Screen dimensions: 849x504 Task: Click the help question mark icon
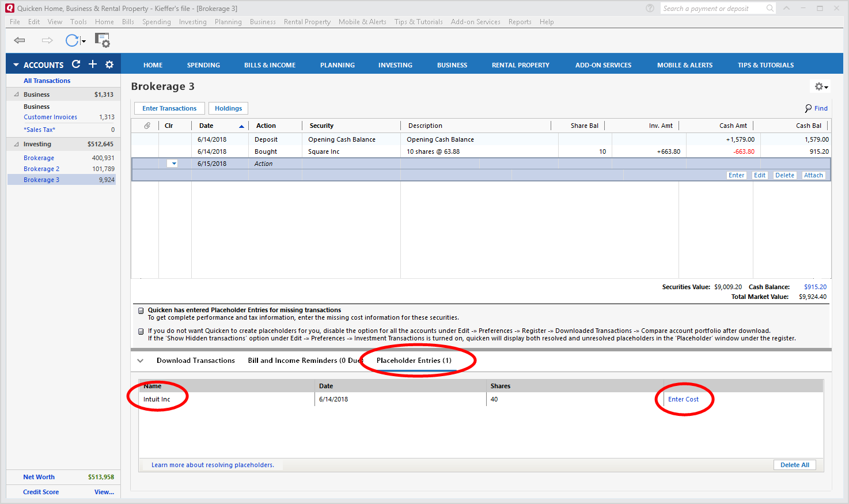650,8
